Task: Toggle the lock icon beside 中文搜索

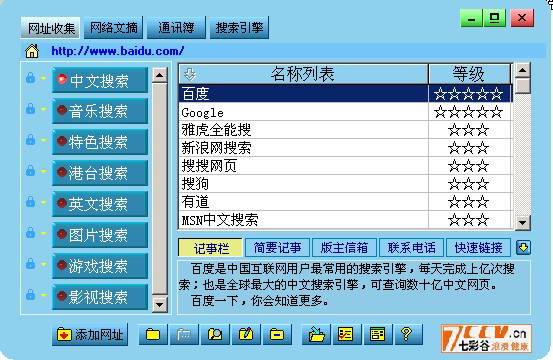Action: tap(31, 78)
